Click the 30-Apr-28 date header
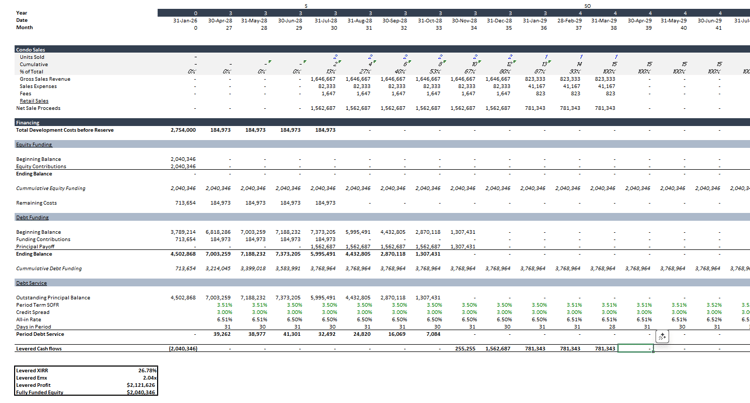750x403 pixels. [x=220, y=21]
